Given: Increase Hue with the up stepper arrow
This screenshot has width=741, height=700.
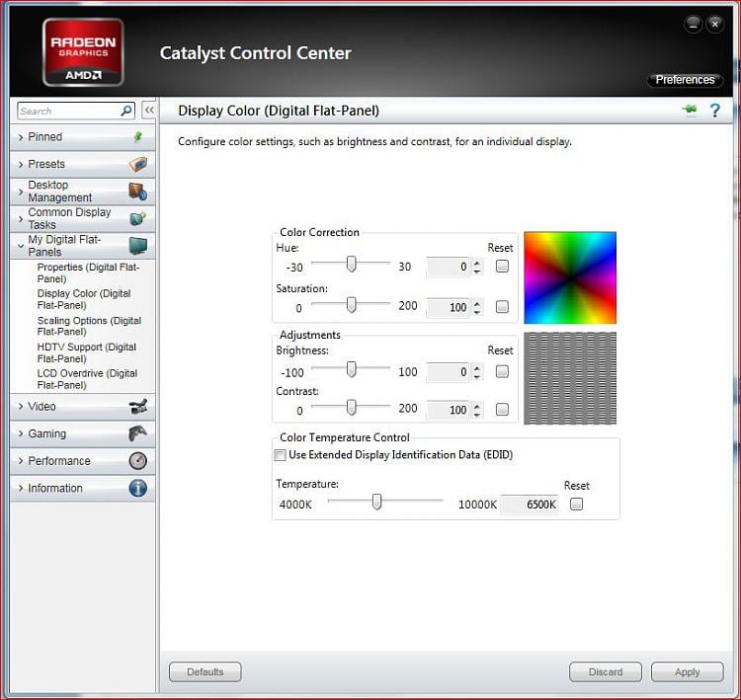Looking at the screenshot, I should (x=477, y=263).
